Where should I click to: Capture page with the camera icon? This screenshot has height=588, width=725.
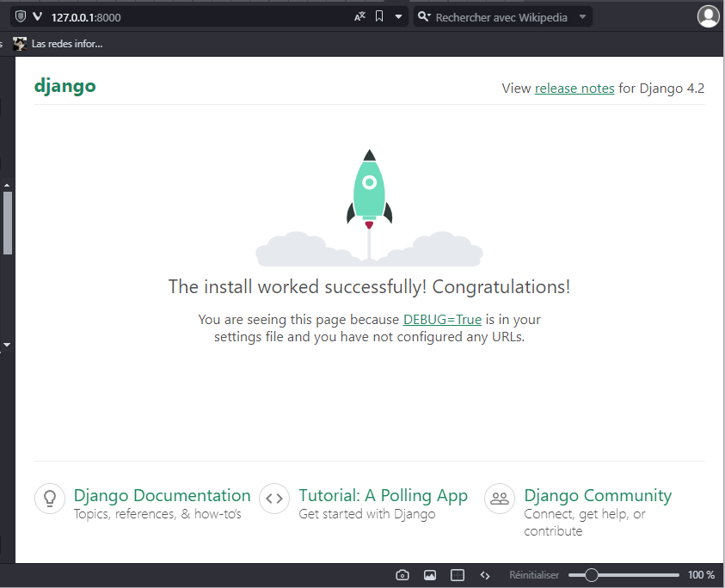402,575
